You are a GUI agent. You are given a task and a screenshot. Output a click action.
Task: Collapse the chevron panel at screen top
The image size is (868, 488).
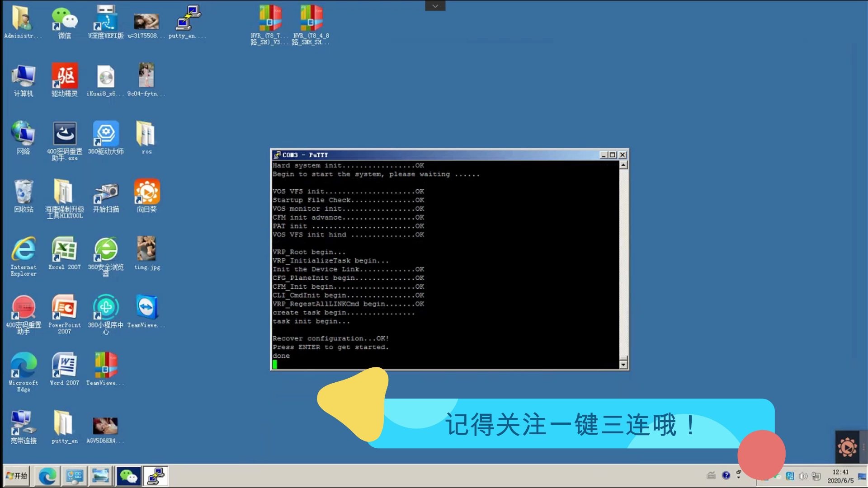pos(435,5)
